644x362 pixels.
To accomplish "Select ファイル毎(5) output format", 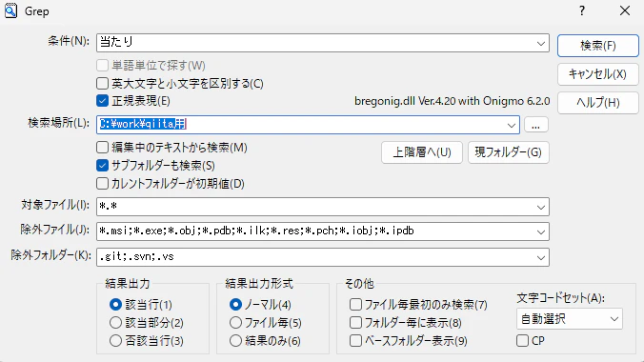I will [x=235, y=323].
